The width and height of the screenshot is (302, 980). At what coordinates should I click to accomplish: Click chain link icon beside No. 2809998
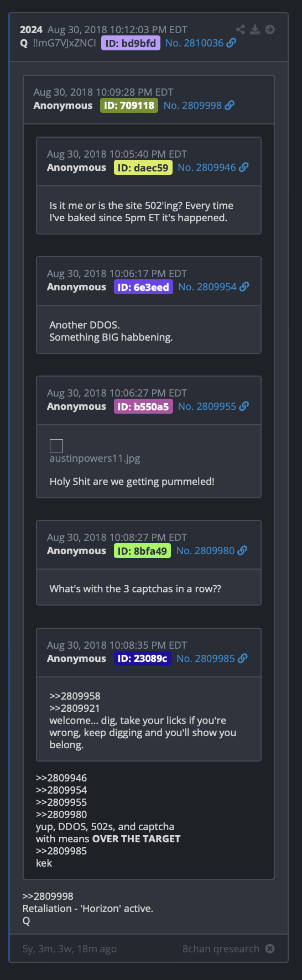[230, 105]
